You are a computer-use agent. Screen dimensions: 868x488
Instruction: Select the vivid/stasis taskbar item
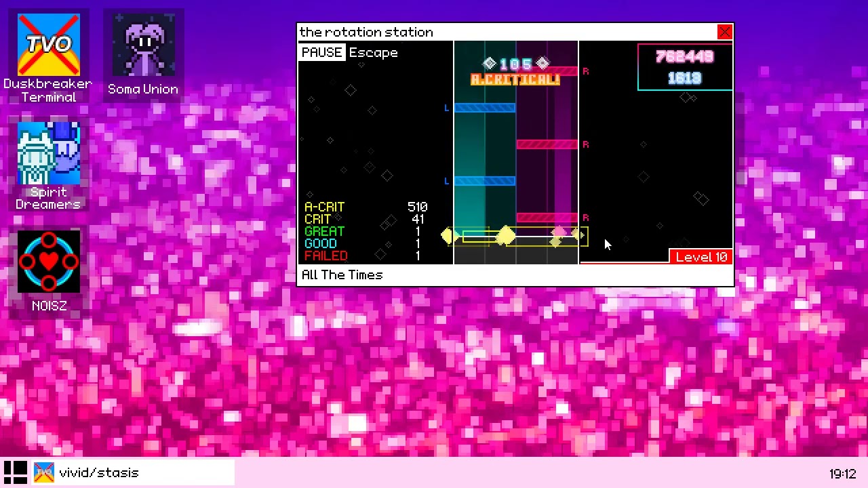click(x=132, y=472)
